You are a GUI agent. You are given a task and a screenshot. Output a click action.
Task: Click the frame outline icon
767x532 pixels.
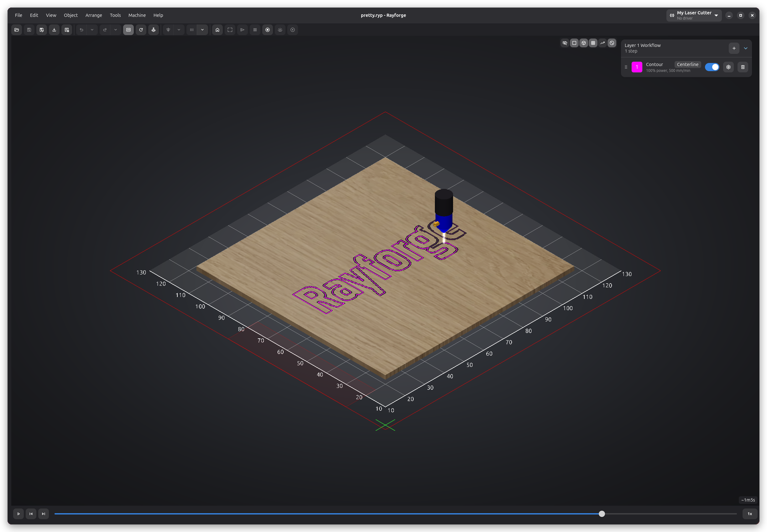click(x=230, y=30)
